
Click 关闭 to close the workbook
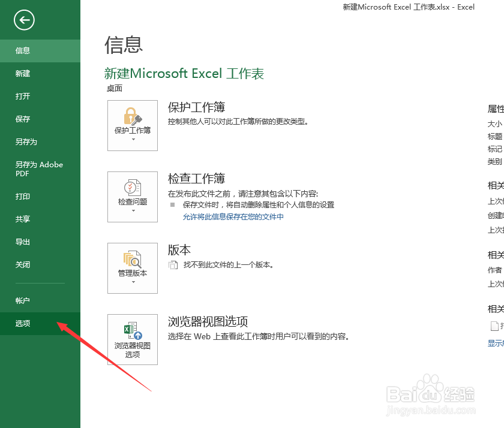click(40, 264)
